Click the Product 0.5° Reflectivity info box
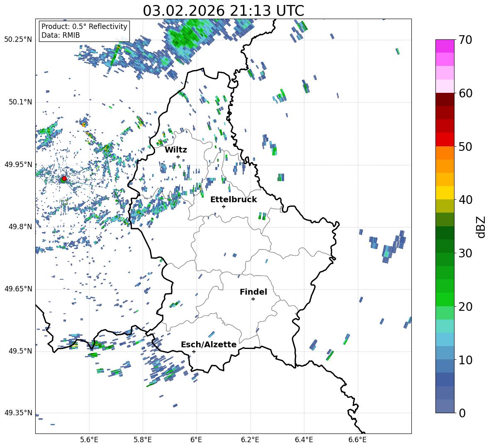Viewport: 491px width, 448px height. pyautogui.click(x=84, y=31)
